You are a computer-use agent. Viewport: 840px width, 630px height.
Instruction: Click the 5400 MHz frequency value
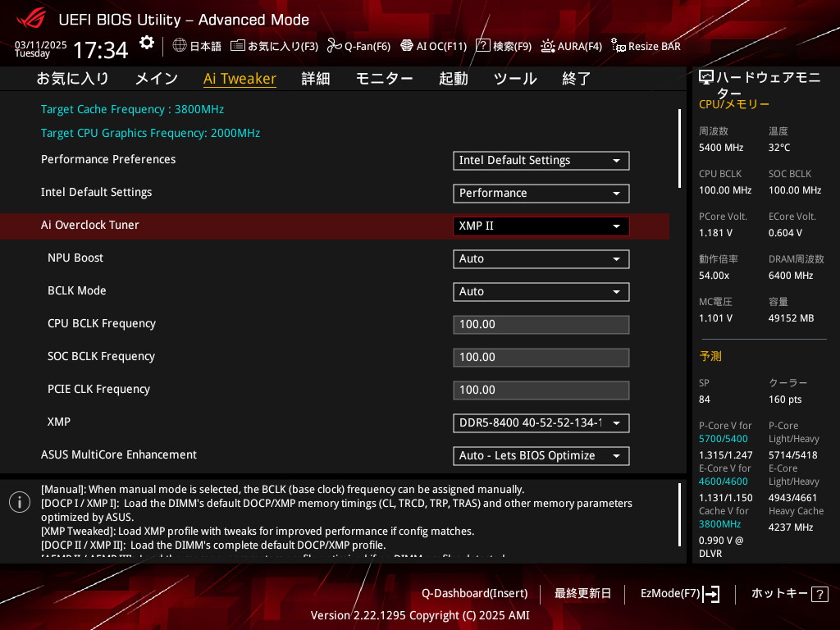721,148
